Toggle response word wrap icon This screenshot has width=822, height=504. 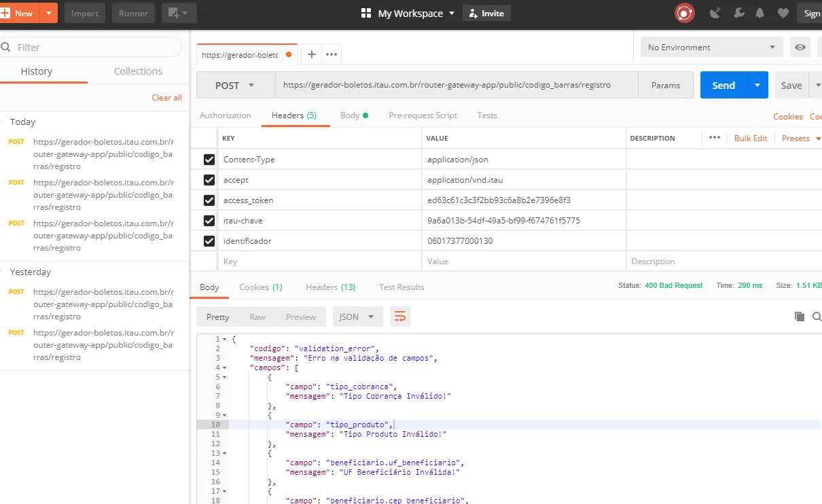tap(400, 317)
